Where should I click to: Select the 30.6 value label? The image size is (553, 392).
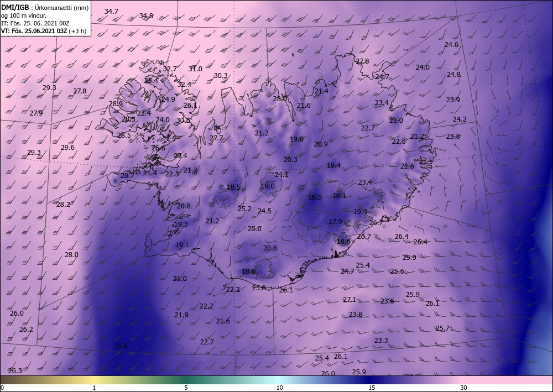183,120
